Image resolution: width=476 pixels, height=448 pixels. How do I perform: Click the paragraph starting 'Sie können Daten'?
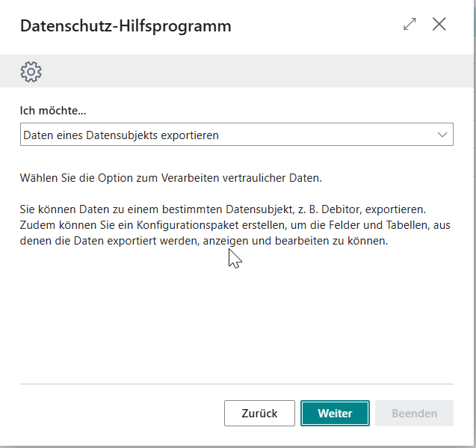[235, 225]
